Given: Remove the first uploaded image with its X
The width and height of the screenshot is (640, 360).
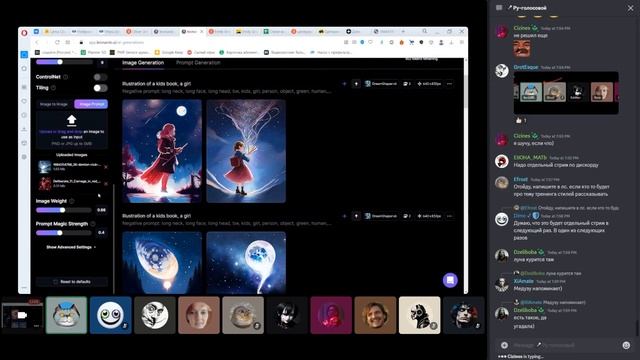Looking at the screenshot, I should click(x=106, y=167).
